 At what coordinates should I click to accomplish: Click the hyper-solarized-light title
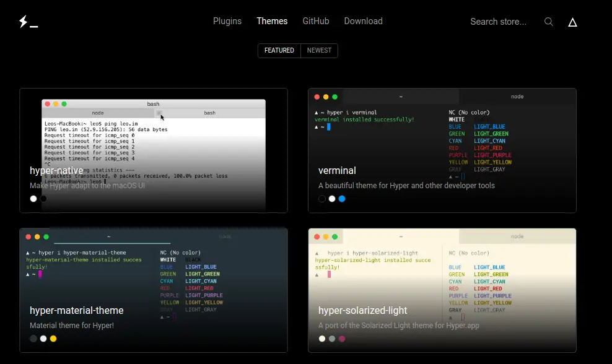click(x=362, y=310)
